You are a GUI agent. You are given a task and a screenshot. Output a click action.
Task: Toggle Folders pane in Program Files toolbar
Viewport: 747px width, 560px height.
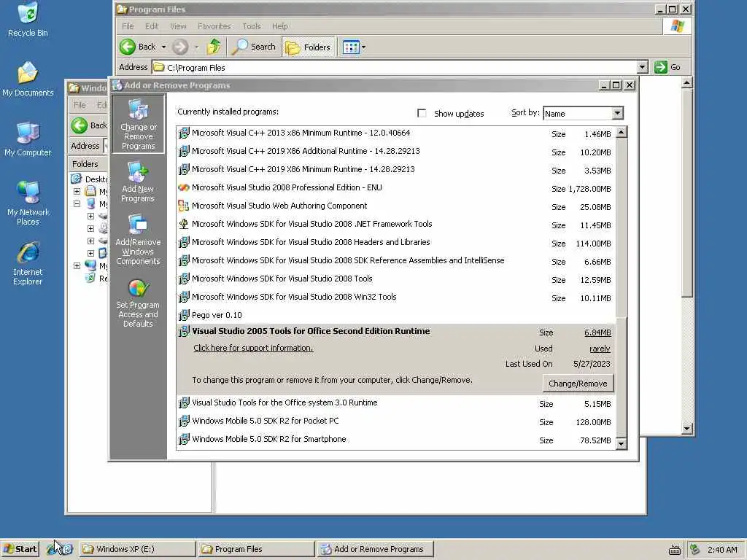pos(309,47)
